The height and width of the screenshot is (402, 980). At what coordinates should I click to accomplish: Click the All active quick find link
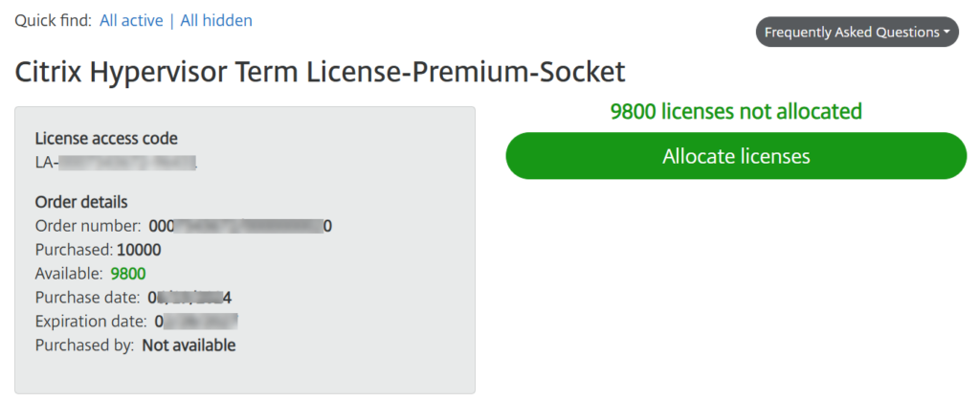(131, 20)
